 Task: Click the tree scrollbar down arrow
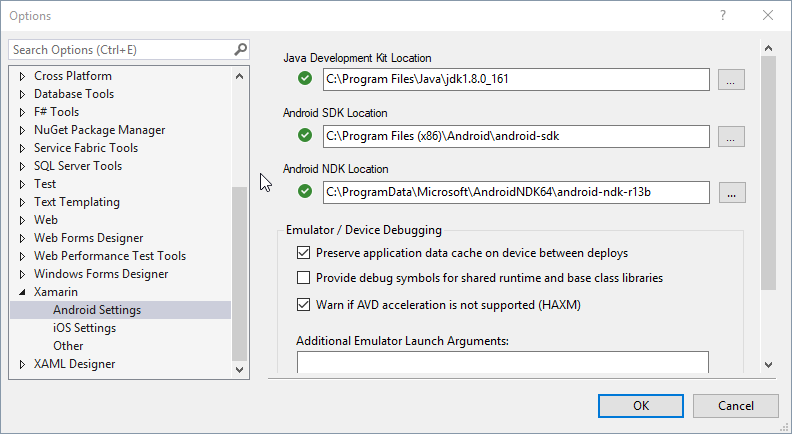coord(239,370)
